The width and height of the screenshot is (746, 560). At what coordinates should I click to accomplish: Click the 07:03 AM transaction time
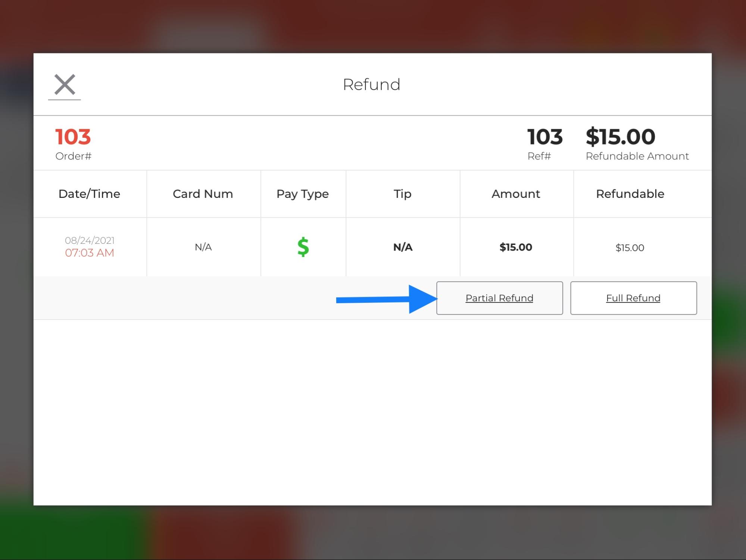(90, 253)
